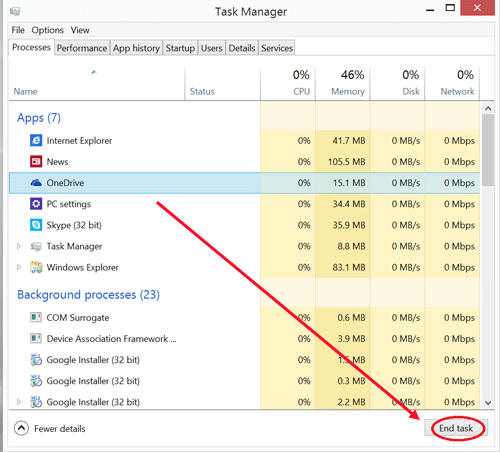The height and width of the screenshot is (452, 500).
Task: Select the Task Manager process name
Action: click(74, 246)
